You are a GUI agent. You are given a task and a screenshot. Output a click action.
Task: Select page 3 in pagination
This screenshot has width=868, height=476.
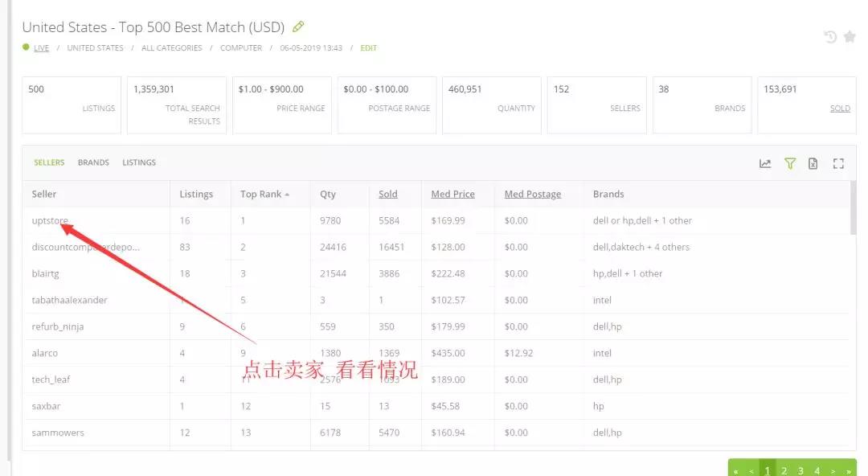(800, 471)
